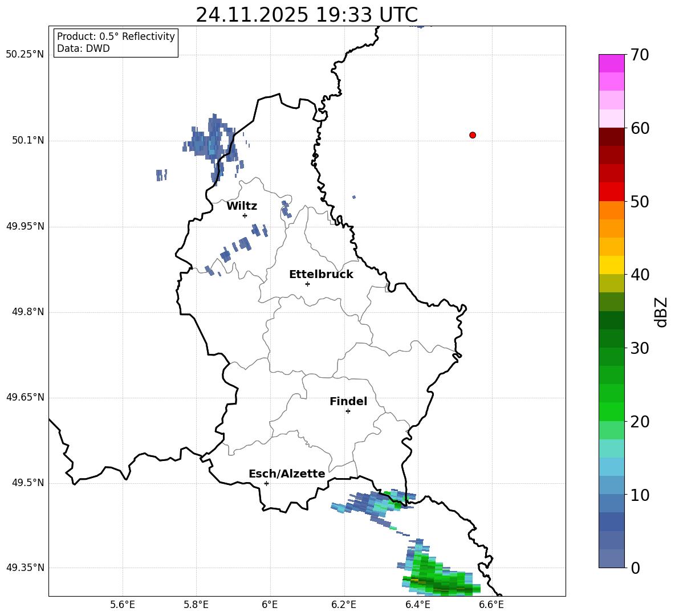The width and height of the screenshot is (675, 616).
Task: Click the 6.2°E longitude label
Action: pos(344,605)
